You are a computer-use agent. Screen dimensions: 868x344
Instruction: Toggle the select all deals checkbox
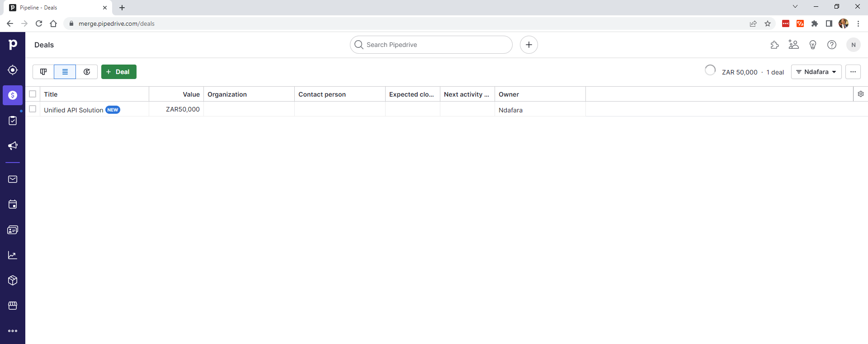pos(33,94)
